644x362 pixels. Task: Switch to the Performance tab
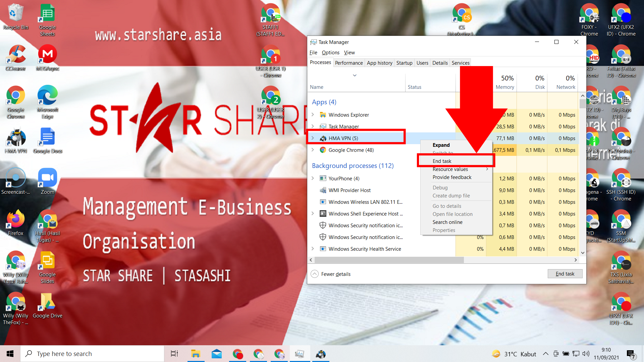click(x=349, y=63)
